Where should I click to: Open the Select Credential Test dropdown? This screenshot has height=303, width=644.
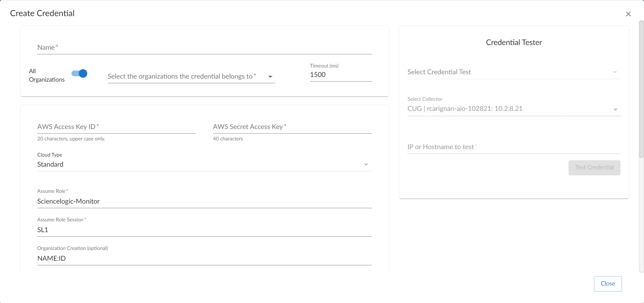coord(510,72)
